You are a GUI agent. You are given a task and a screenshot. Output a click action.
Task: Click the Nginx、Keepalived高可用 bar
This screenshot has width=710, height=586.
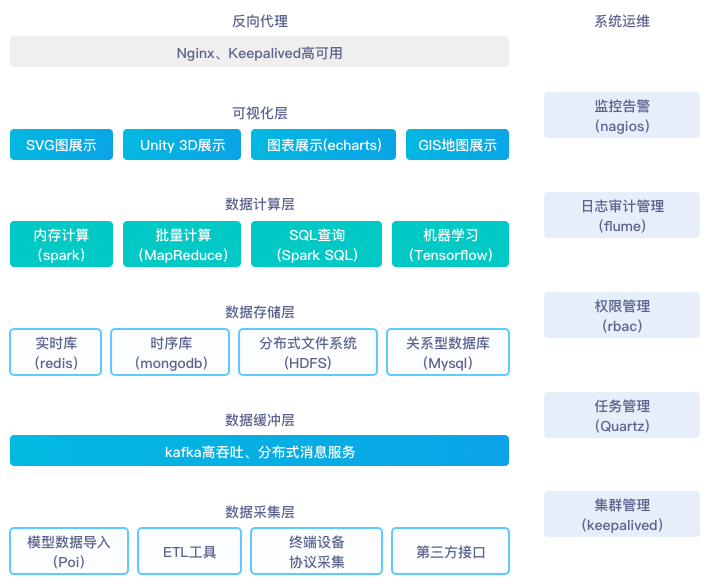click(259, 52)
